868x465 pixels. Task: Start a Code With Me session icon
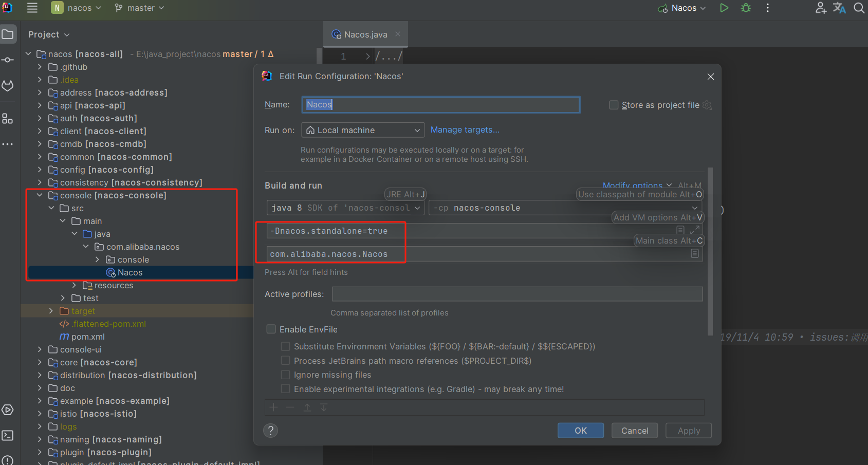820,8
